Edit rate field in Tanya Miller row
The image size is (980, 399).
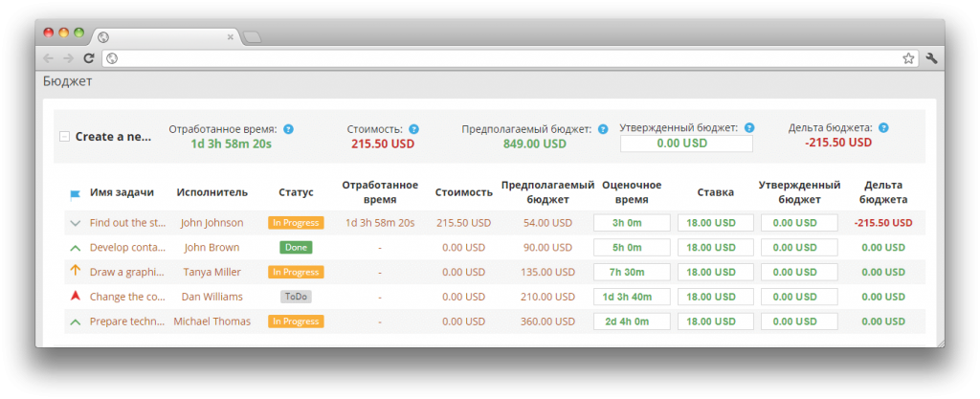[x=716, y=273]
